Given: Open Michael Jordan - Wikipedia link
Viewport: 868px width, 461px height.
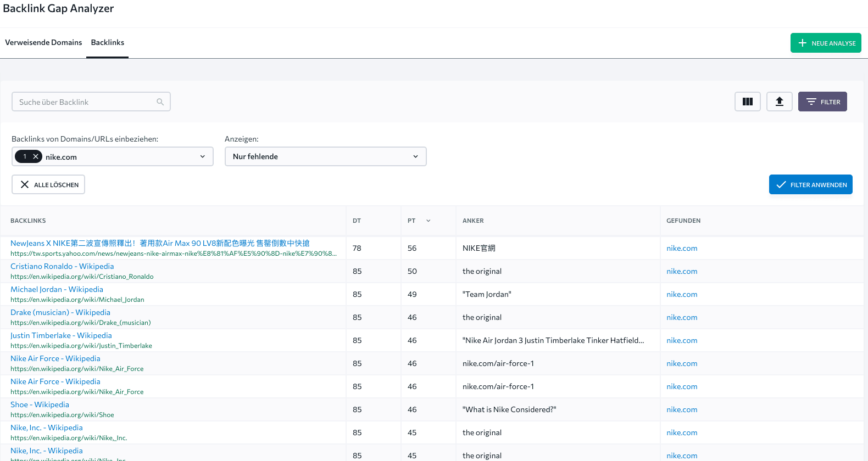Looking at the screenshot, I should 57,289.
